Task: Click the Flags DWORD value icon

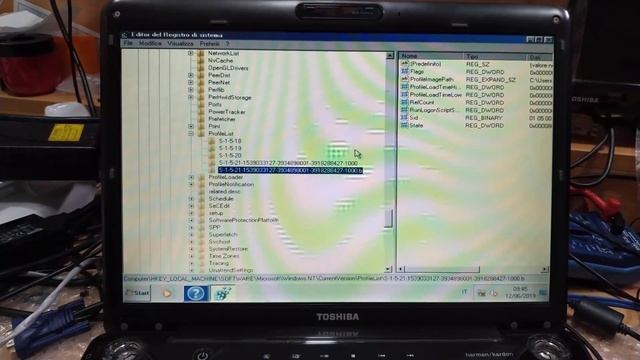Action: click(404, 72)
